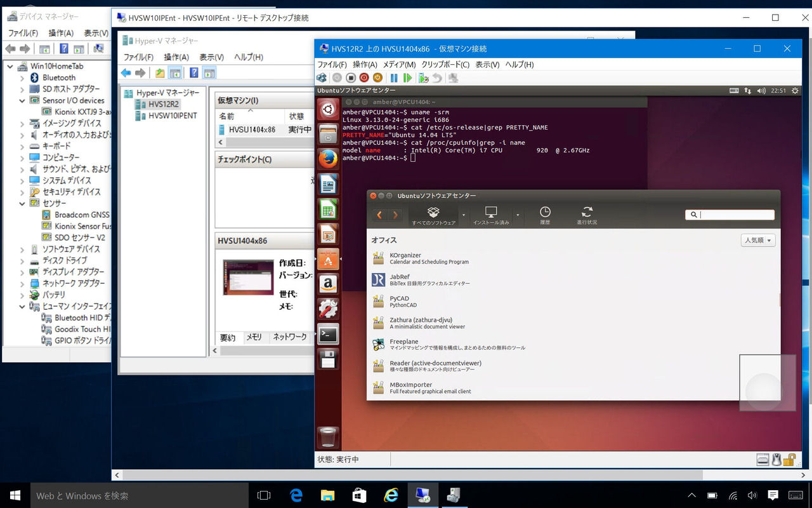Click the Revert arrow icon in VM toolbar

click(437, 77)
